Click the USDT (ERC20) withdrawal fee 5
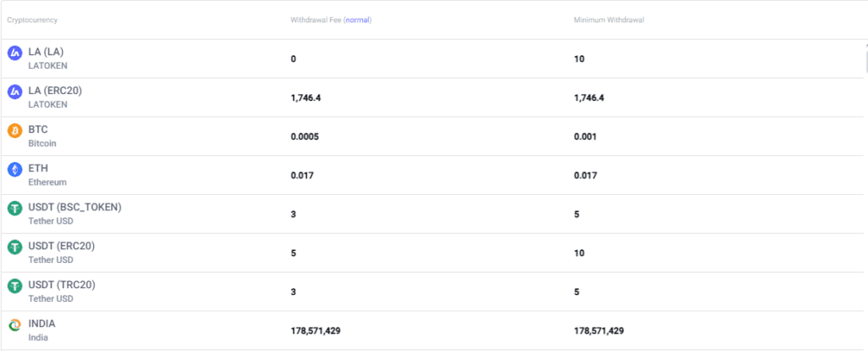 [293, 253]
